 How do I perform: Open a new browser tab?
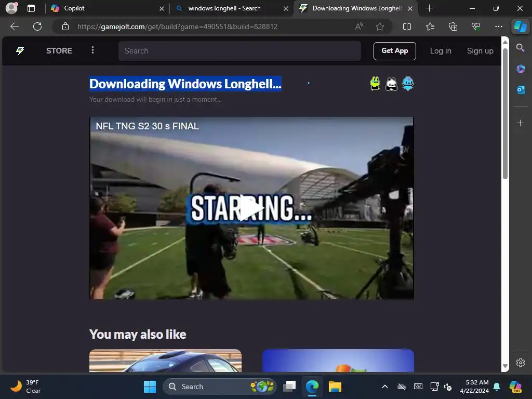tap(429, 8)
